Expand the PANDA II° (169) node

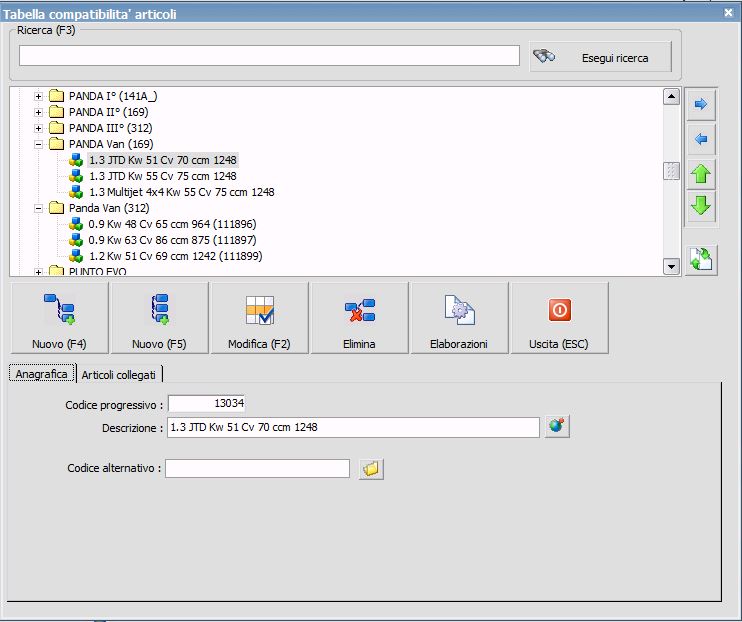pos(38,113)
